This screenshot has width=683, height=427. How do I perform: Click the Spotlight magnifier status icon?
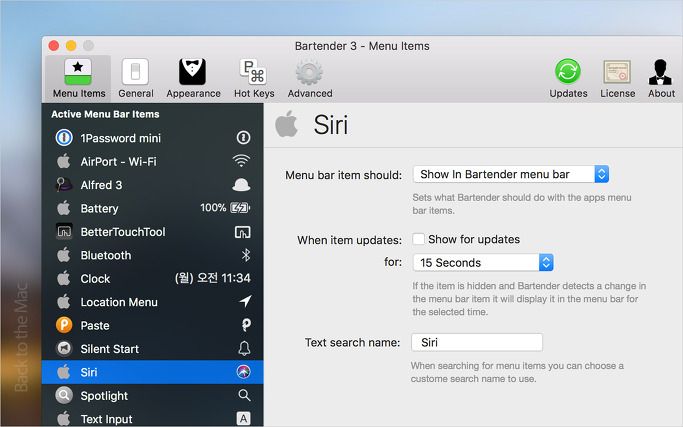244,395
